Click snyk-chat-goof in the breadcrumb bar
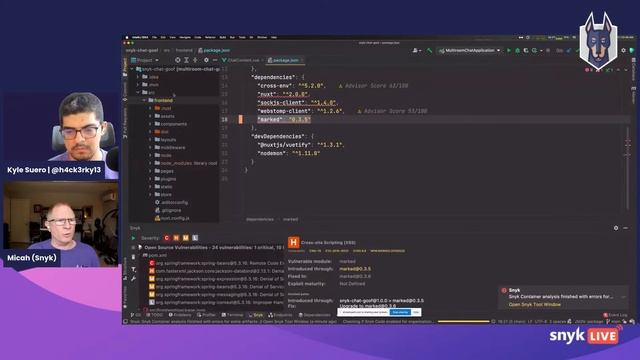 [x=142, y=50]
